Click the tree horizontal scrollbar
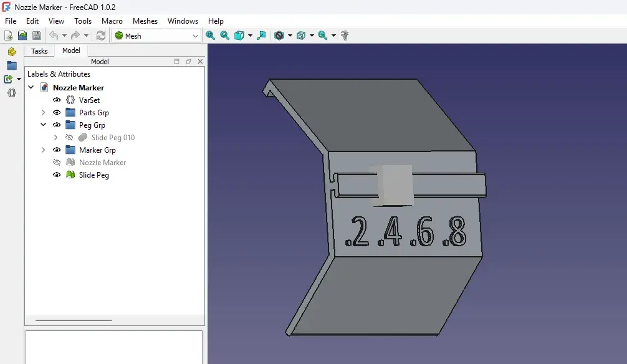Image resolution: width=627 pixels, height=364 pixels. point(74,320)
